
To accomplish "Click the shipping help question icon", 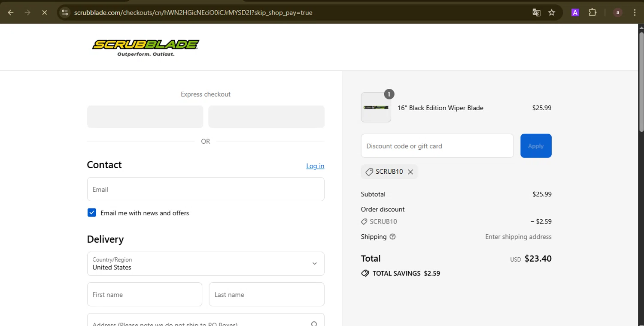I will point(392,237).
